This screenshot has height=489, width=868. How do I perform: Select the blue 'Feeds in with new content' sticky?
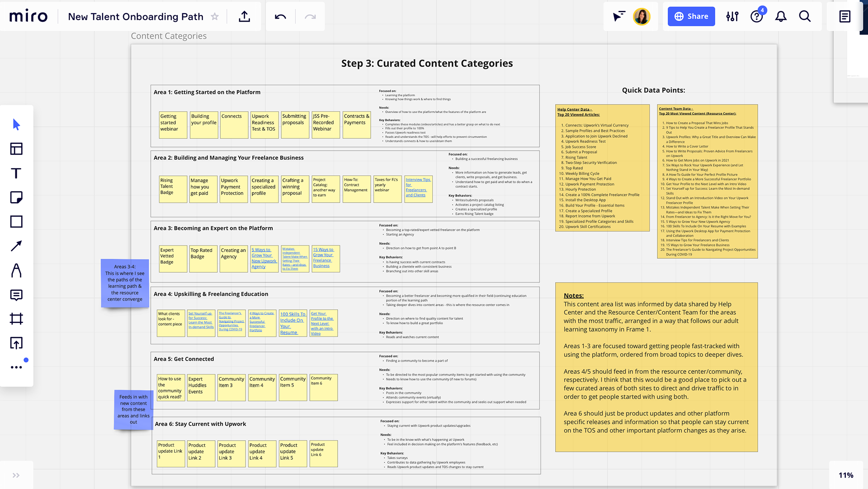pyautogui.click(x=133, y=409)
